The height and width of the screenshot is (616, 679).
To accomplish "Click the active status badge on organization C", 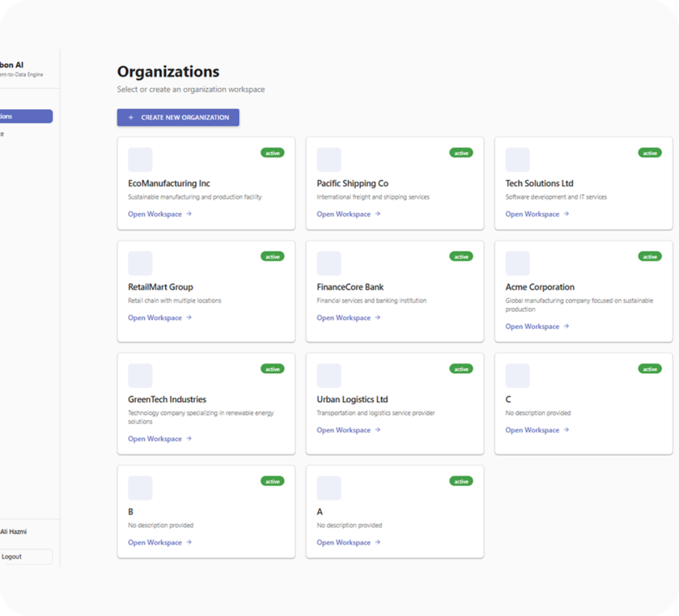I will [649, 369].
